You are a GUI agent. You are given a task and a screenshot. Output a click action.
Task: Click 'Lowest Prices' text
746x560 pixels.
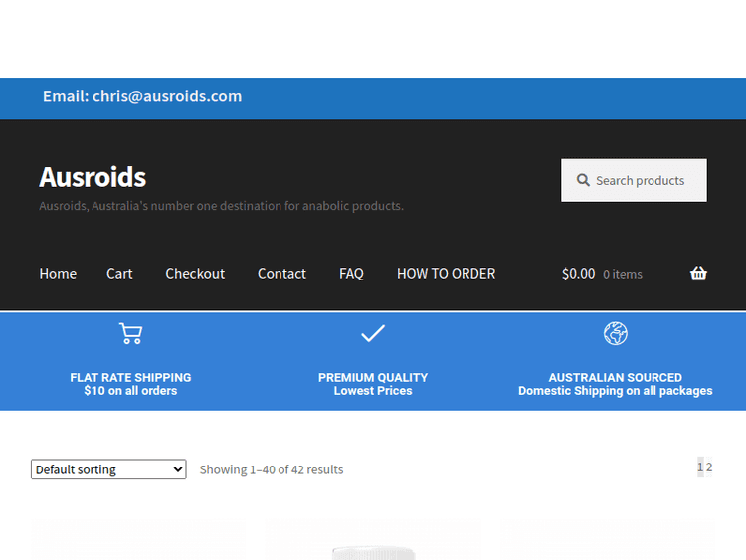[x=373, y=391]
